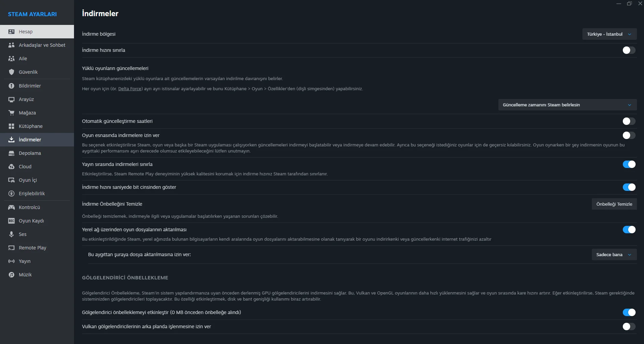644x344 pixels.
Task: Click the Mağaza shopping cart icon
Action: tap(11, 113)
